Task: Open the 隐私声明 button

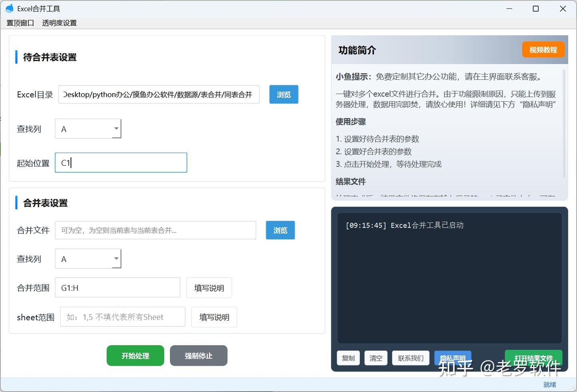Action: tap(453, 358)
